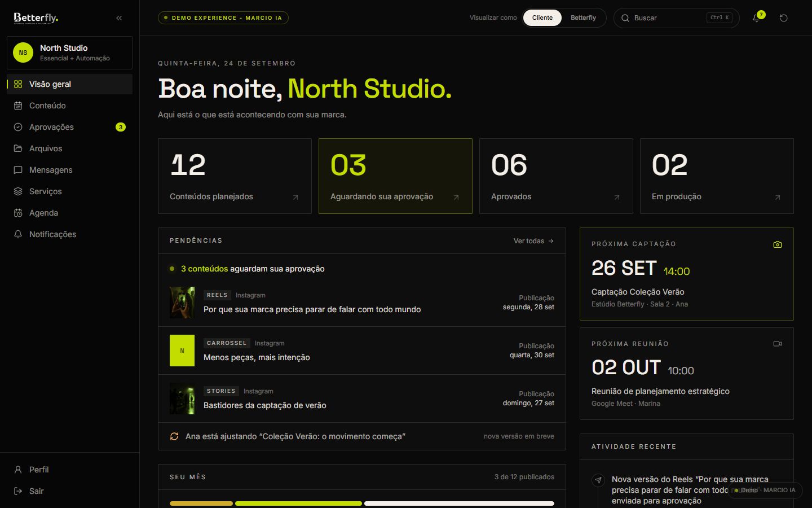Collapse the sidebar with the double-chevron icon
812x508 pixels.
point(119,18)
